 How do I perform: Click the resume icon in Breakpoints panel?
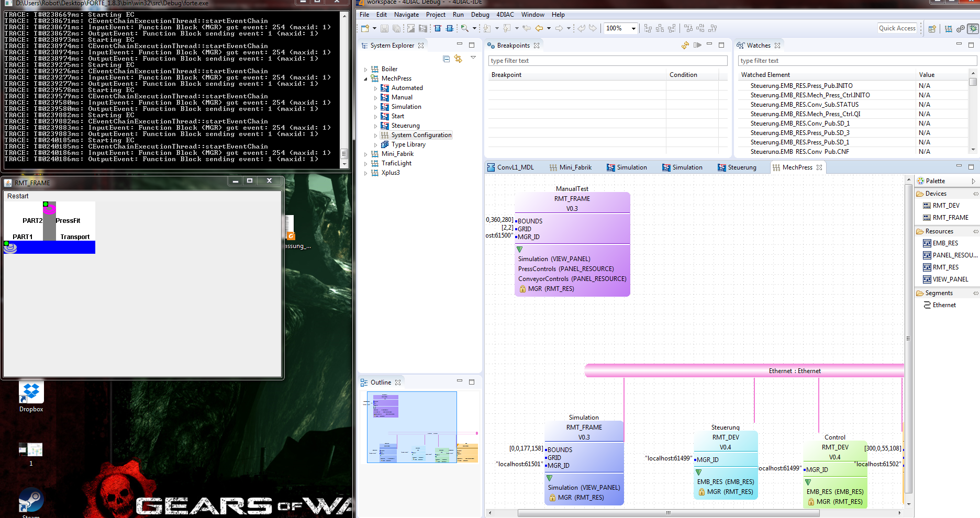point(697,46)
